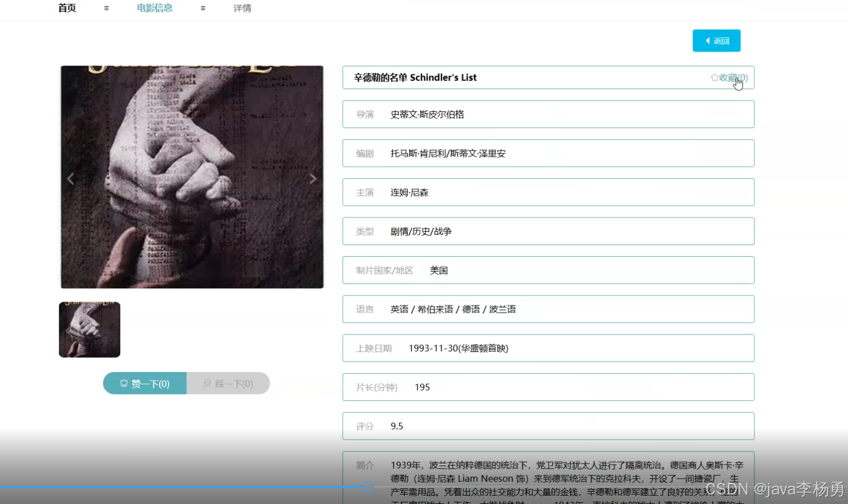Image resolution: width=848 pixels, height=504 pixels.
Task: Click the 导演 field label
Action: click(x=365, y=114)
